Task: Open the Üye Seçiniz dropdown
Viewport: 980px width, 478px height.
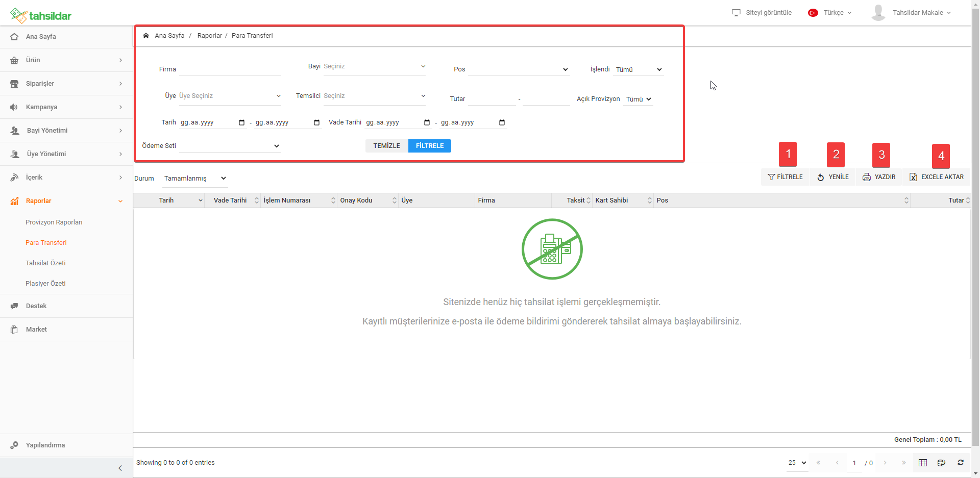Action: tap(230, 96)
